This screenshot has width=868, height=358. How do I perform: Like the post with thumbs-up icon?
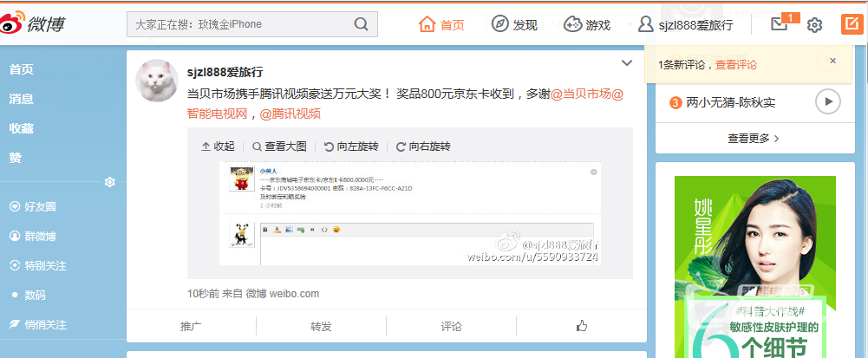pyautogui.click(x=581, y=326)
